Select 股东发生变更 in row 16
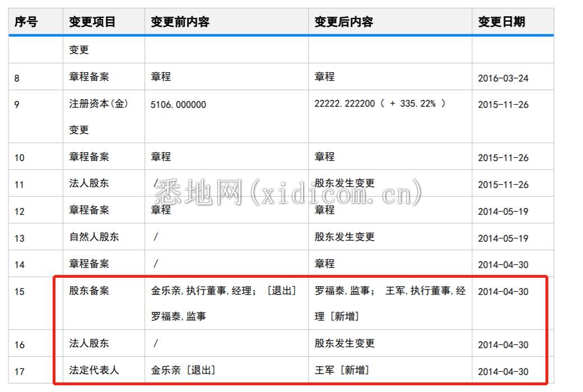 (344, 343)
